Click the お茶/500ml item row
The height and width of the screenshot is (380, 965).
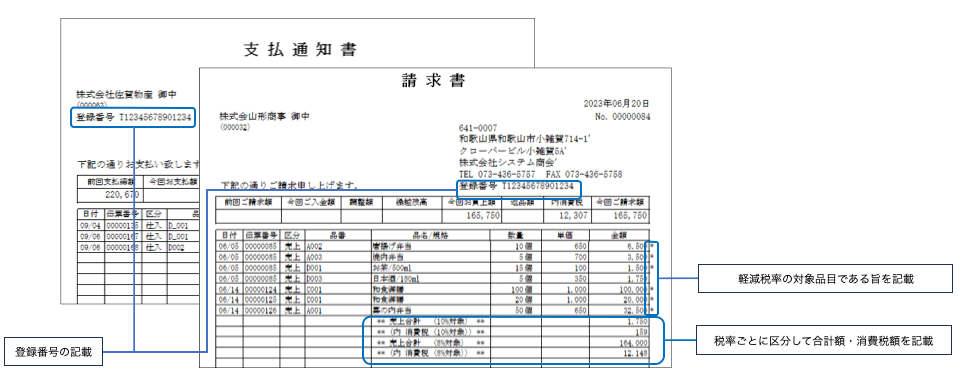point(433,267)
